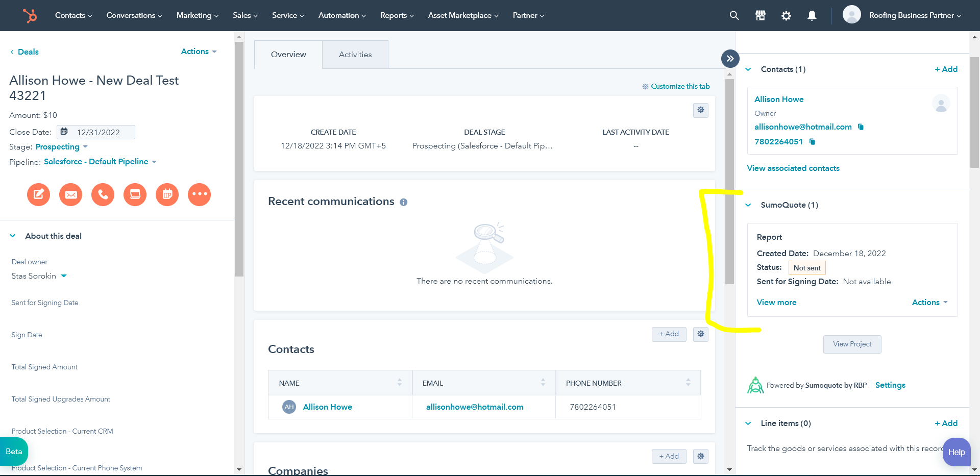Collapse the About this deal section

tap(13, 236)
